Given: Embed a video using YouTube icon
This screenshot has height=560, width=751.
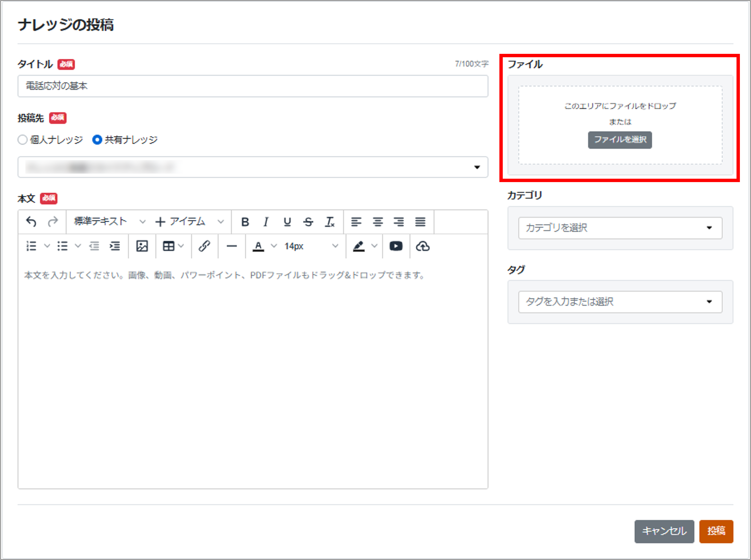Looking at the screenshot, I should pyautogui.click(x=396, y=246).
